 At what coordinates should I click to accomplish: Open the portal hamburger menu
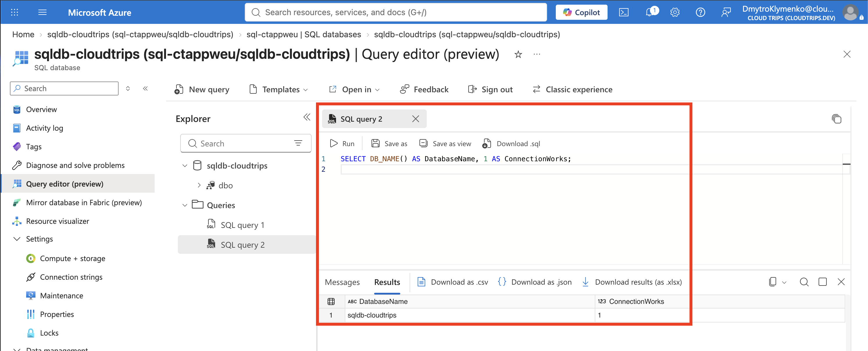(42, 13)
